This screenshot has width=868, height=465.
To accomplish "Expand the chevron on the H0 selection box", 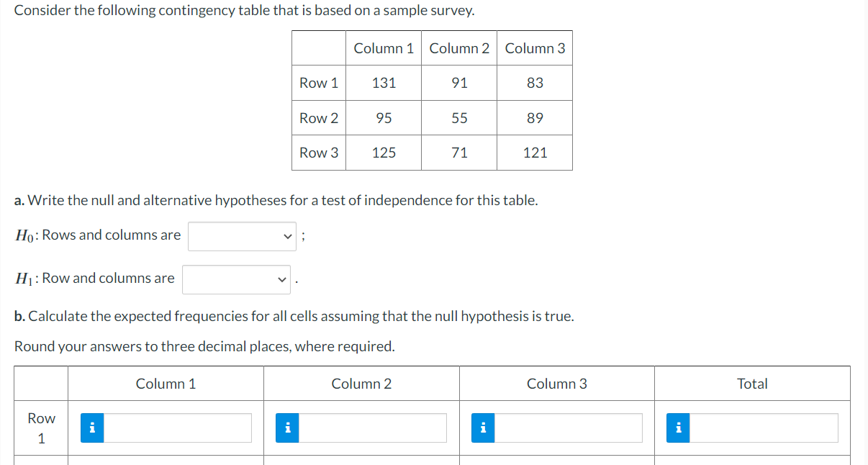I will (287, 236).
